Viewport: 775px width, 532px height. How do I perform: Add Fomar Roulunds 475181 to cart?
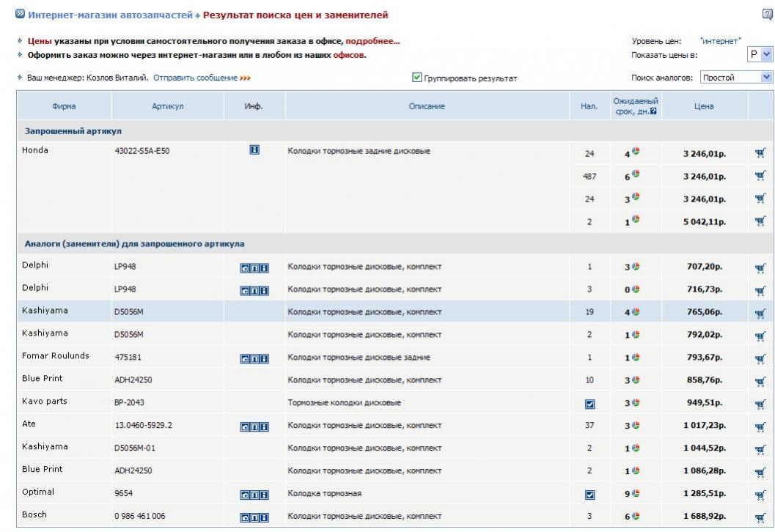(x=760, y=358)
